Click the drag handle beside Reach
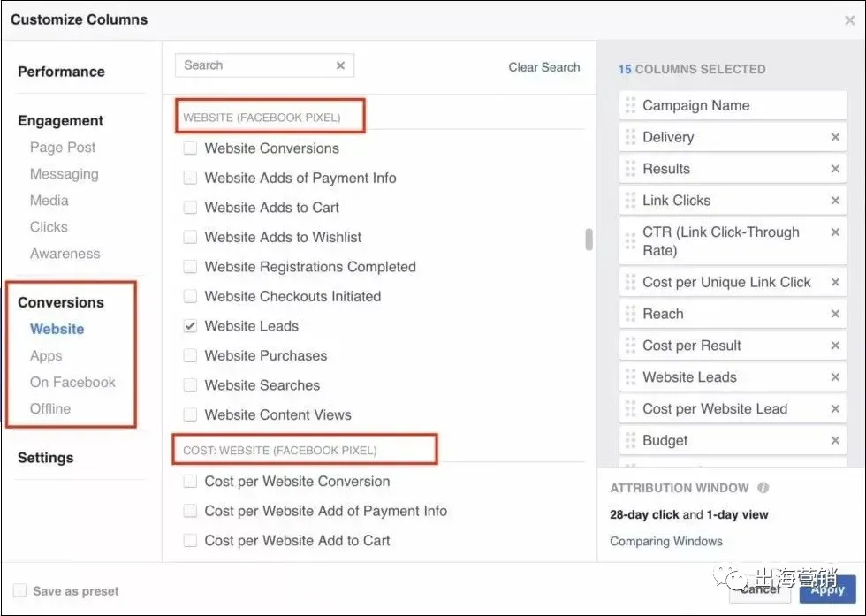 (x=630, y=314)
